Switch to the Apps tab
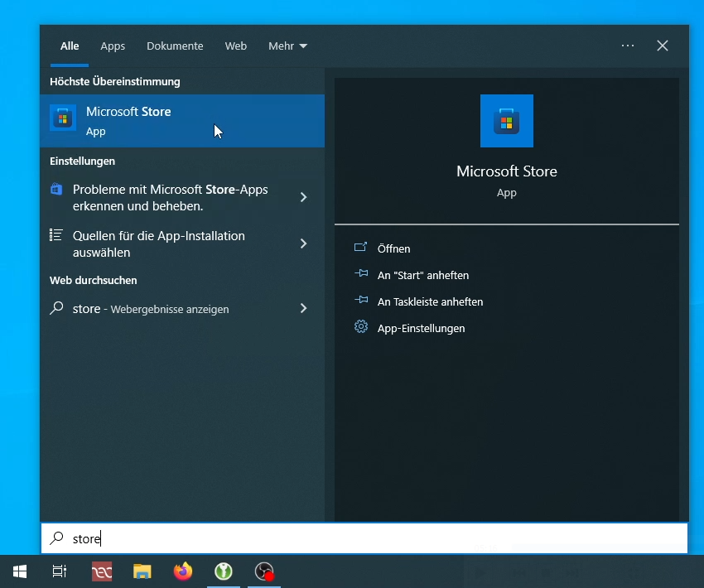 113,46
